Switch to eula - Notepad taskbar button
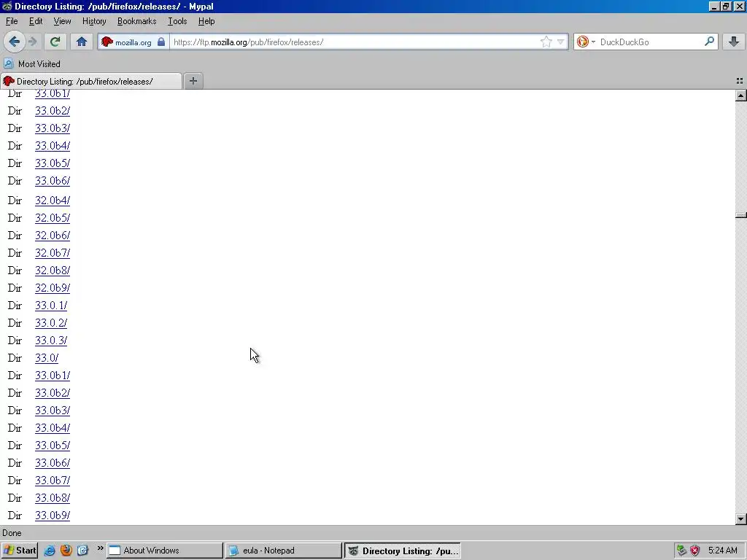Image resolution: width=747 pixels, height=560 pixels. 283,551
